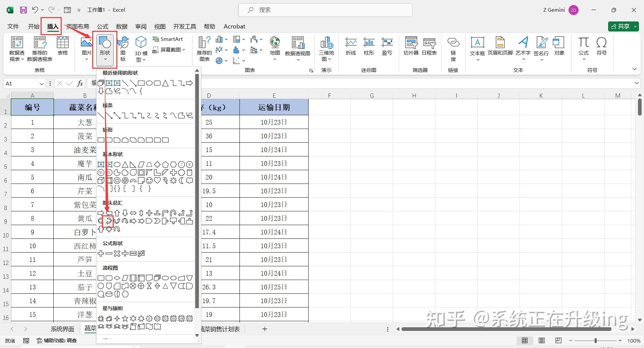Open the File (文件) menu
Image resolution: width=644 pixels, height=348 pixels.
(13, 26)
